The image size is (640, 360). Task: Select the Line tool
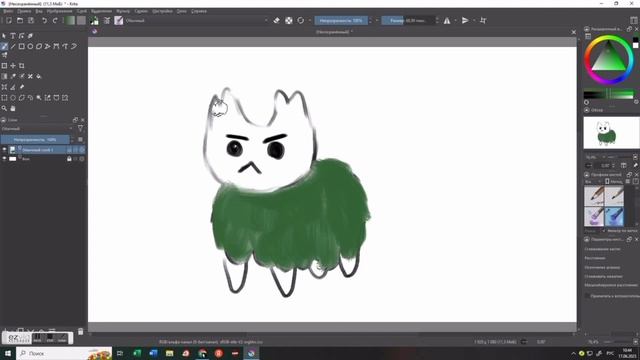coord(13,47)
